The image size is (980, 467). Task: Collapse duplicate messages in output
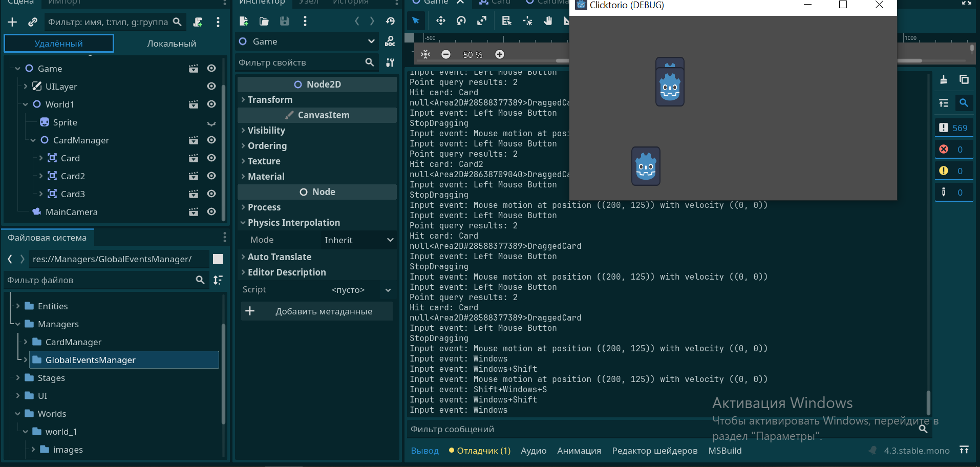point(944,103)
